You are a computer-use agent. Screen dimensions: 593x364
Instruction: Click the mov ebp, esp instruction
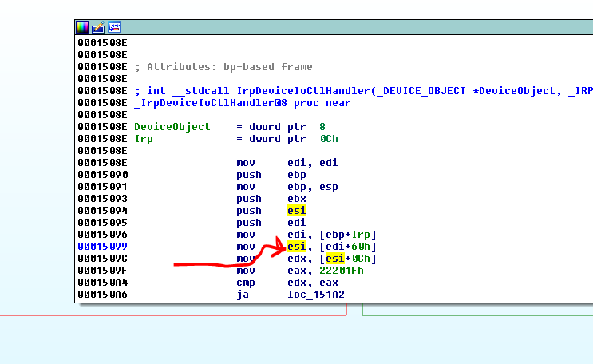287,187
